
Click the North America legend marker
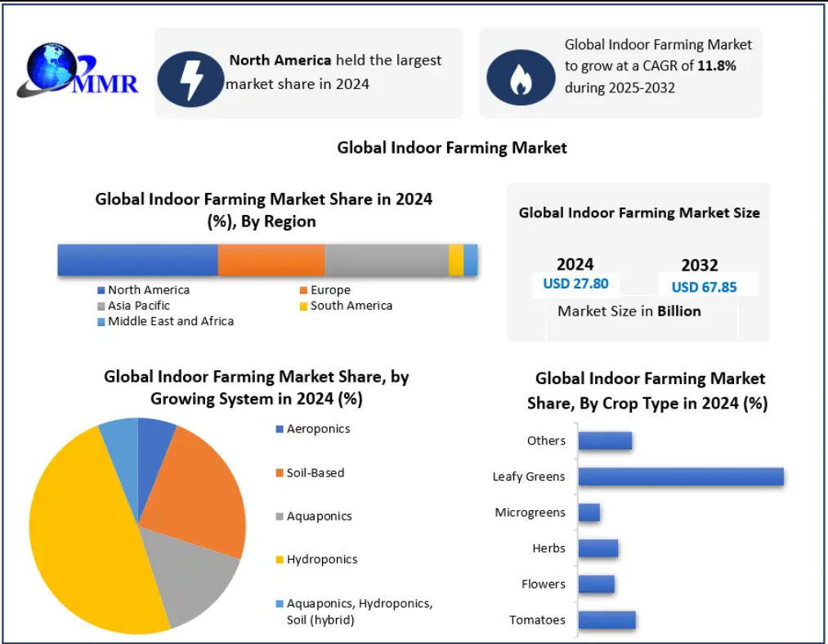(101, 290)
